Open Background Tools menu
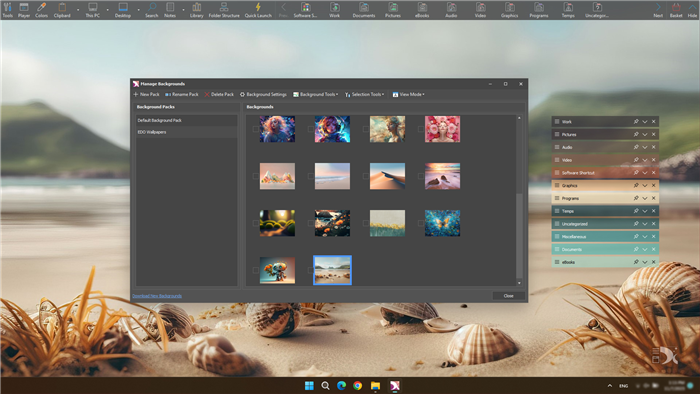700x394 pixels. click(315, 94)
